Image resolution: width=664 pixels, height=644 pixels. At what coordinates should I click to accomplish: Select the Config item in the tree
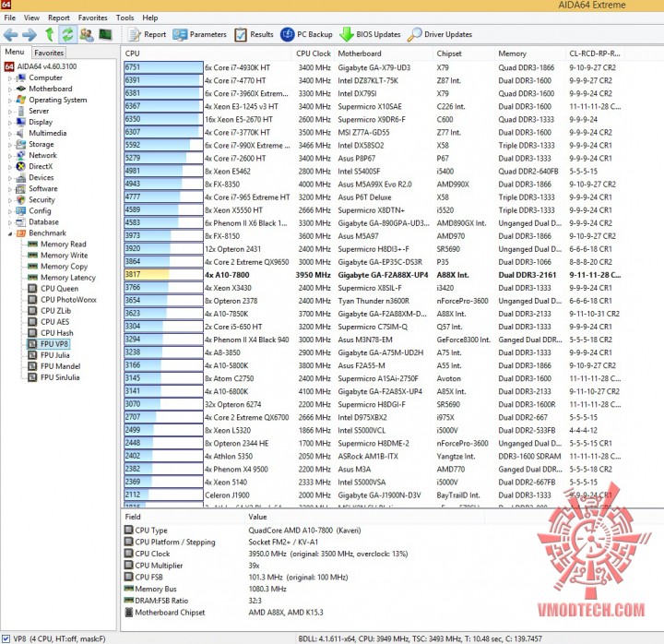pos(40,210)
